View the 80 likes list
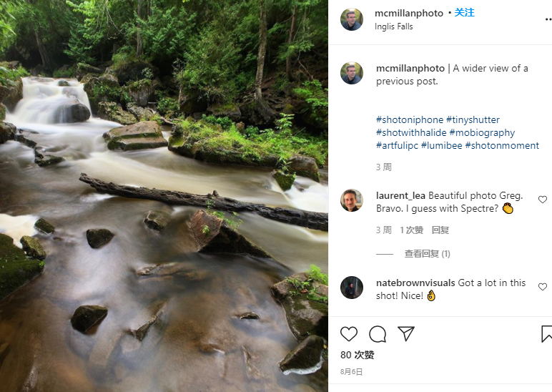 tap(358, 355)
